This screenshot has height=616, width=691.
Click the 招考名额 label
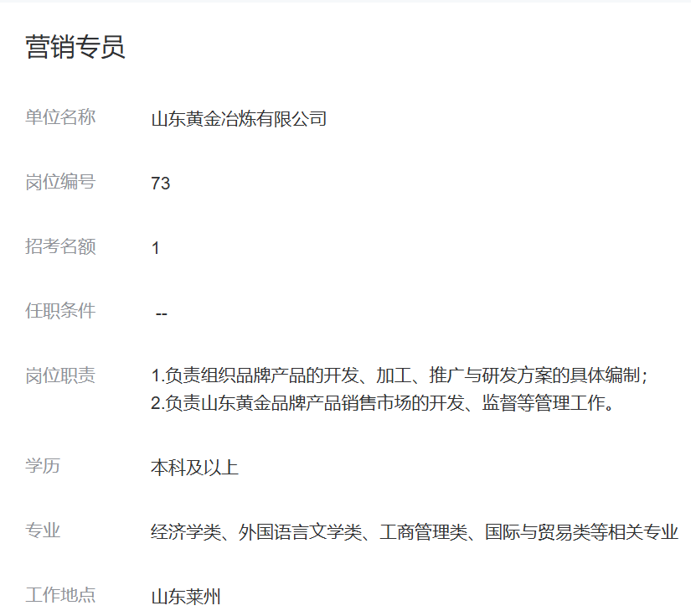point(60,246)
